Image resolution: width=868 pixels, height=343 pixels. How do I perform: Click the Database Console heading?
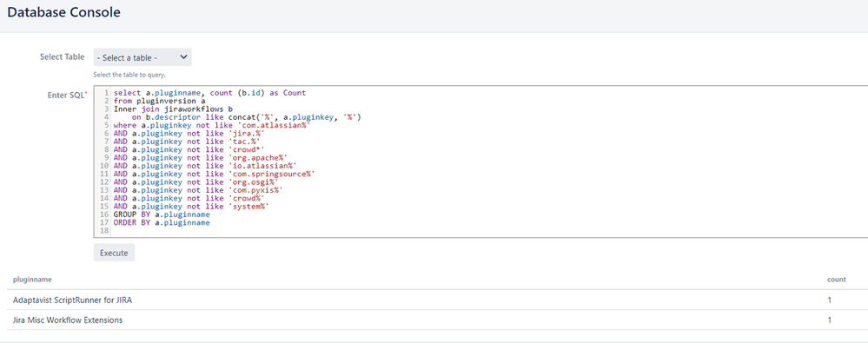click(63, 12)
